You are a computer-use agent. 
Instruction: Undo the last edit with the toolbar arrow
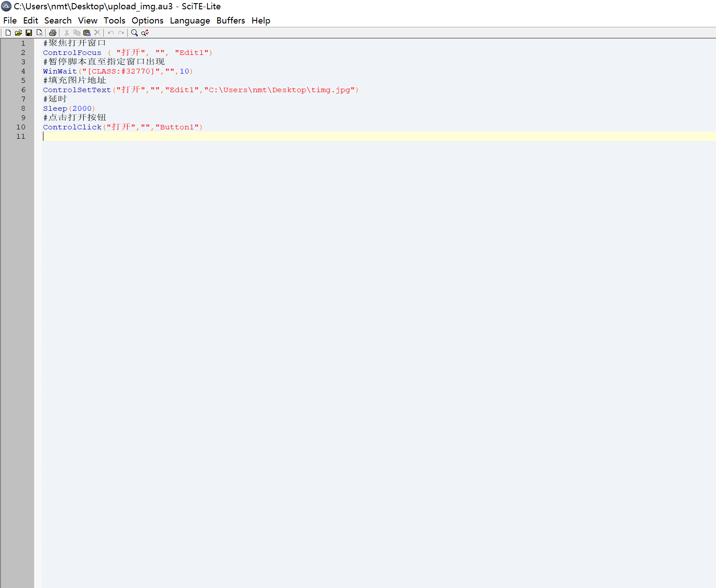tap(111, 33)
